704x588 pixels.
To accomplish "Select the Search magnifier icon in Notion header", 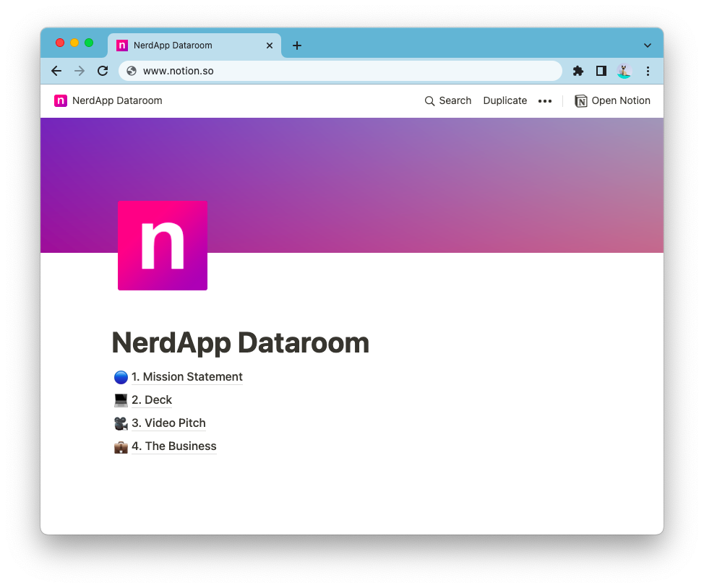I will pyautogui.click(x=430, y=100).
